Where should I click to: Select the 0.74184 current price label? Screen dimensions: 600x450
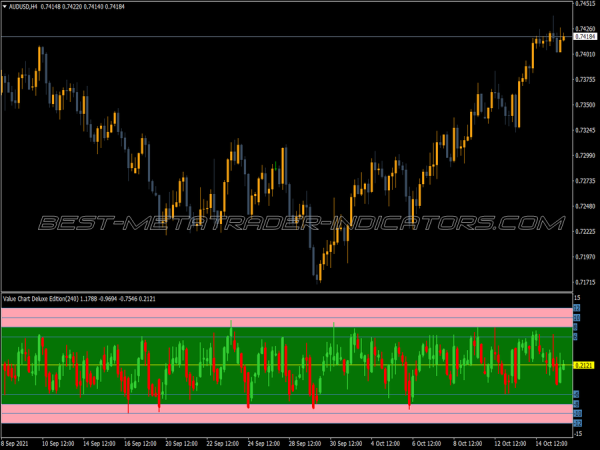click(x=585, y=37)
